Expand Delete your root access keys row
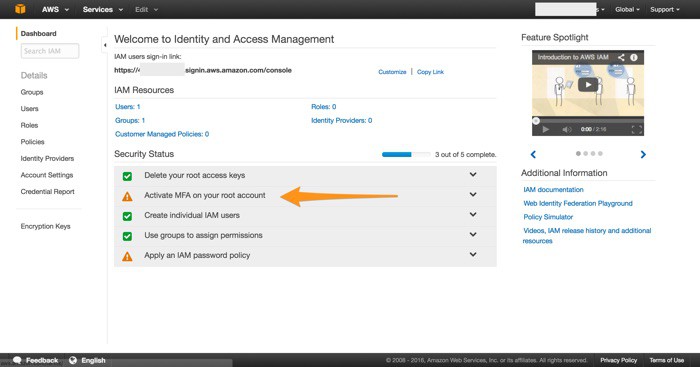This screenshot has width=700, height=367. [x=473, y=175]
